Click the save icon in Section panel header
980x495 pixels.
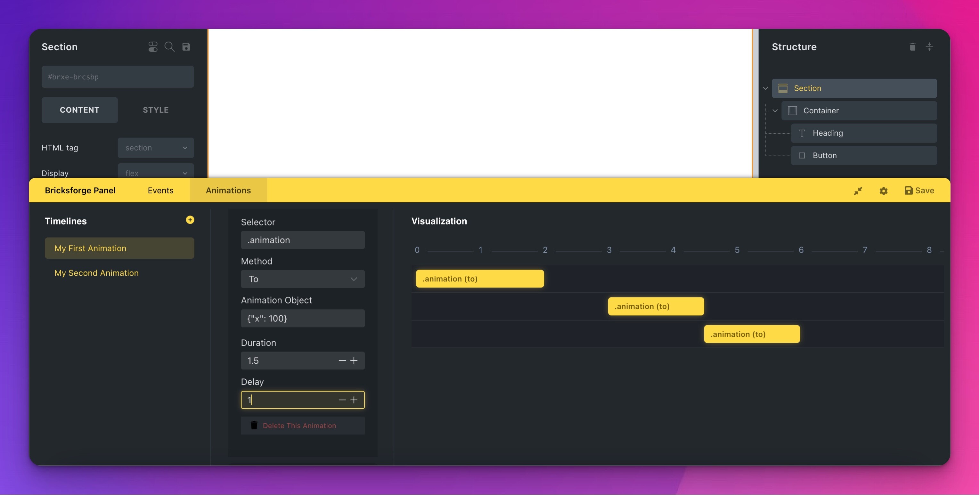pos(186,47)
